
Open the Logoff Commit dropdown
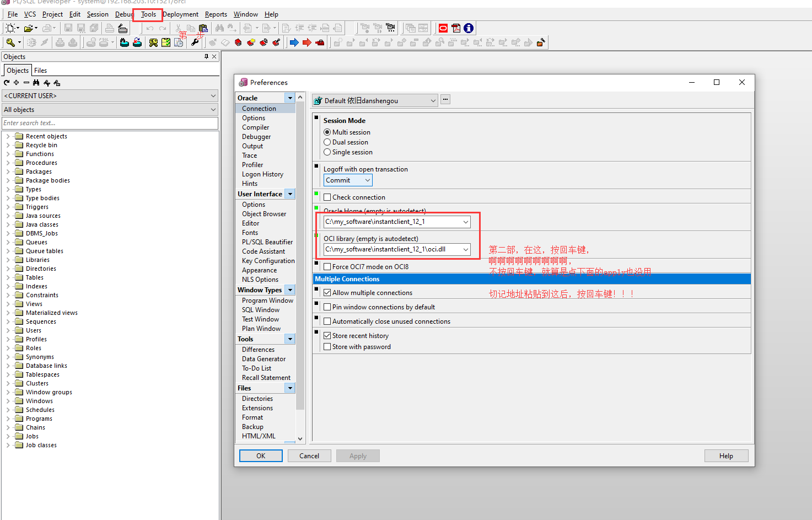348,180
